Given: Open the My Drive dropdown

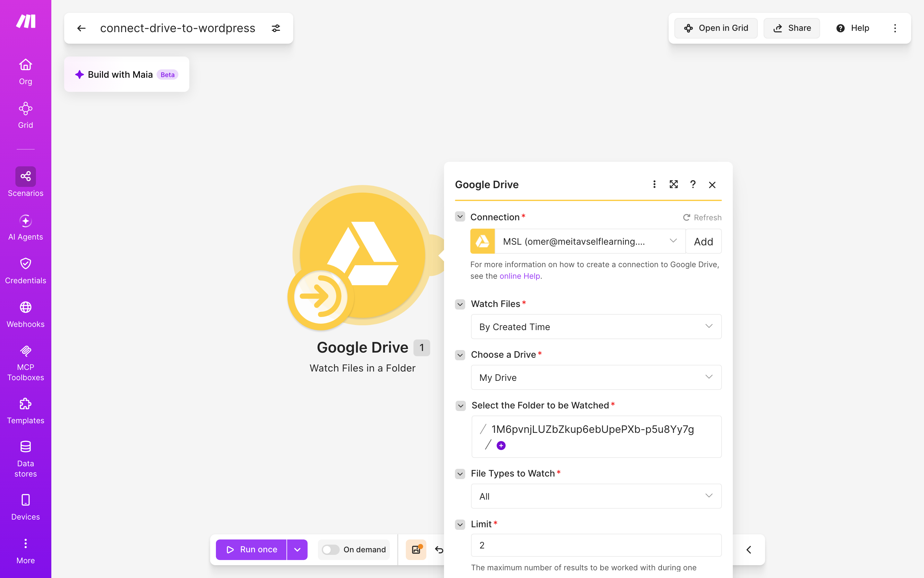Looking at the screenshot, I should (596, 377).
